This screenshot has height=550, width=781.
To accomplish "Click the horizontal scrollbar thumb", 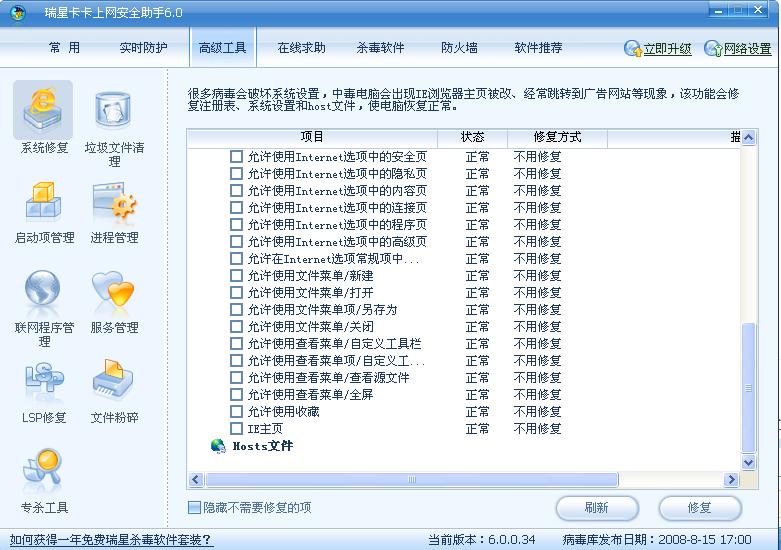I will (x=412, y=479).
